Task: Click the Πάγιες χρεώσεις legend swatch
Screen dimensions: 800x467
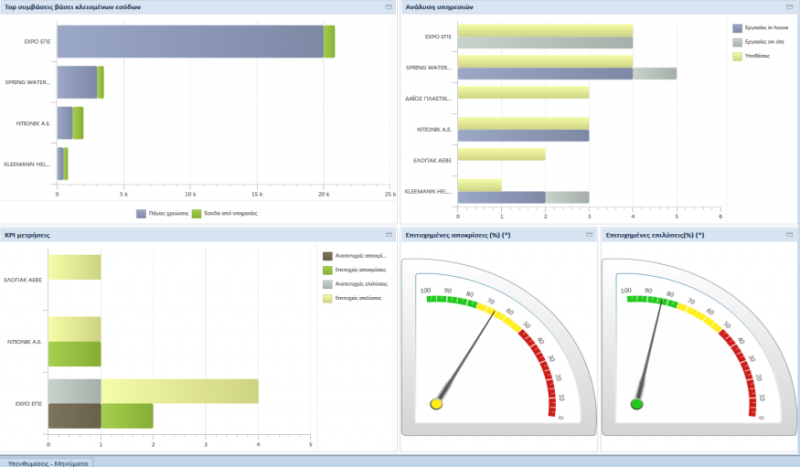Action: point(141,213)
